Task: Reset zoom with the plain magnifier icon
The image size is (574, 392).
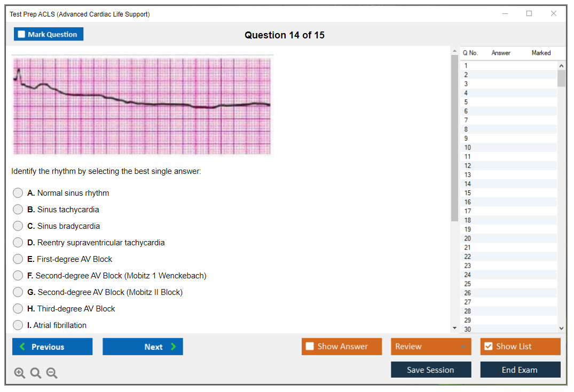Action: 36,373
